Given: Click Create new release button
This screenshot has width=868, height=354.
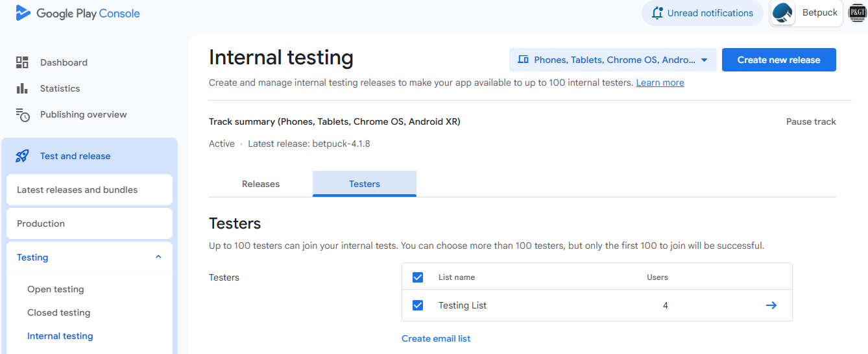Looking at the screenshot, I should click(x=778, y=60).
